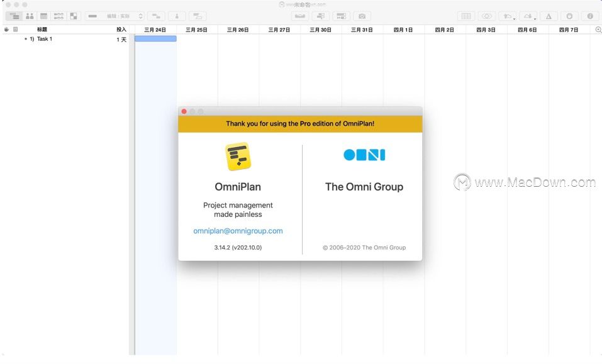
Task: Click the assign resource toolbar button
Action: click(177, 16)
